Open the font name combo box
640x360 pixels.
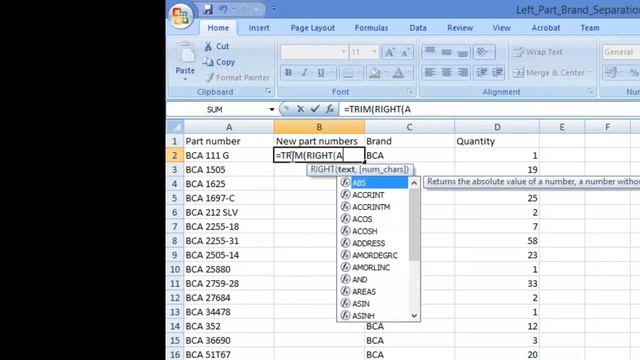[x=313, y=52]
